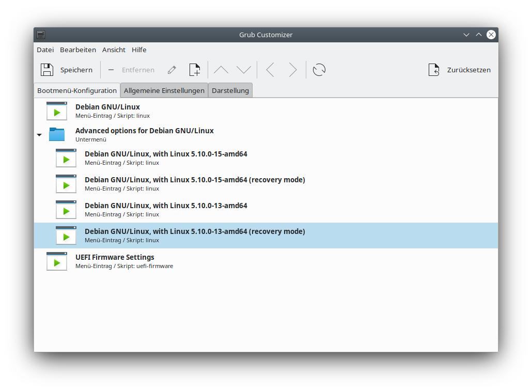
Task: Select the UEFI Firmware Settings entry
Action: (x=115, y=261)
